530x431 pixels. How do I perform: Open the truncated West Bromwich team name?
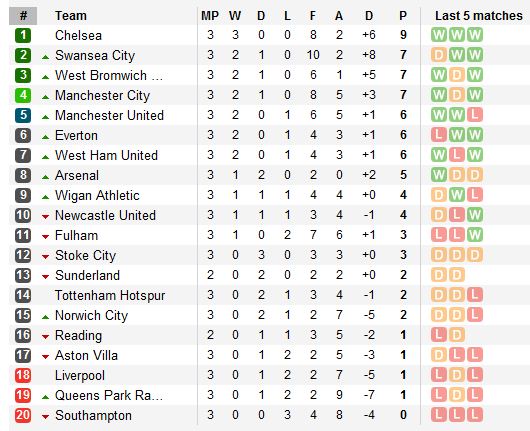pyautogui.click(x=109, y=75)
